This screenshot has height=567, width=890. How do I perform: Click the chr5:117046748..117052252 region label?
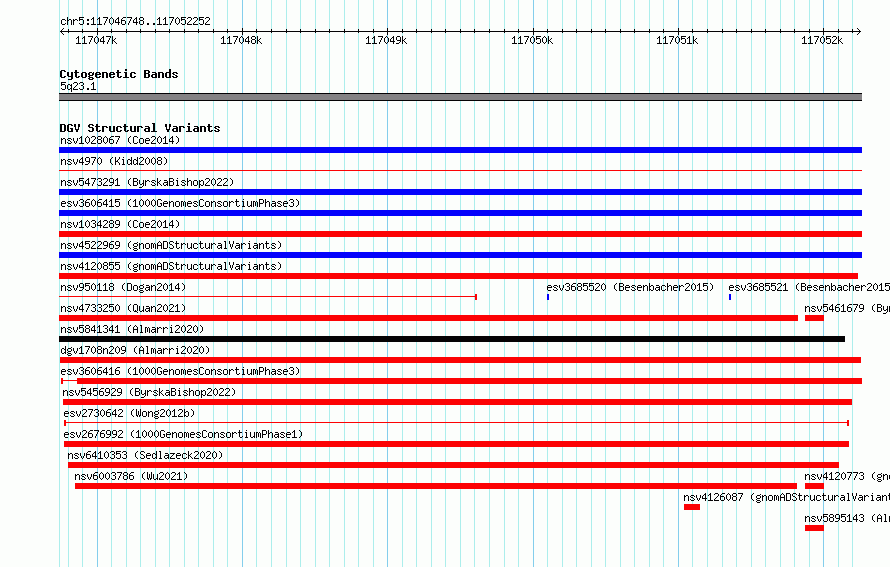tap(135, 21)
